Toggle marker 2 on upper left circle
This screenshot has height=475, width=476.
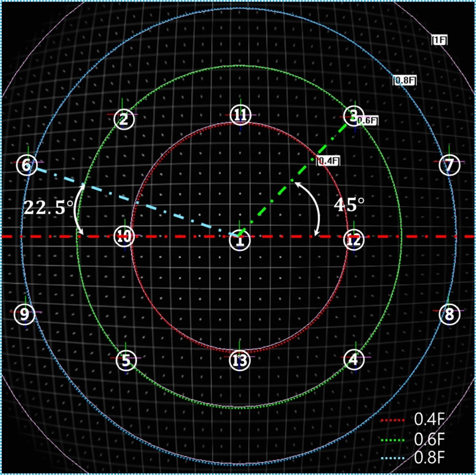coord(124,119)
